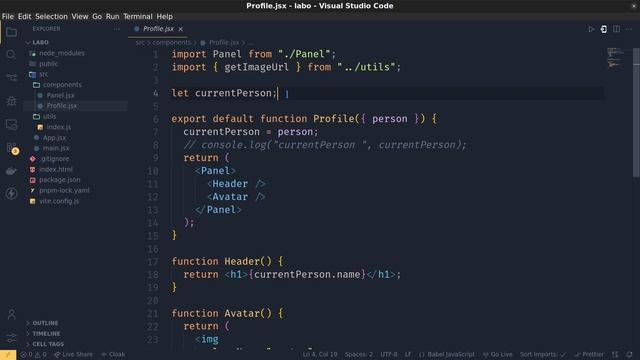Open the Manage settings icon
The width and height of the screenshot is (640, 360).
11,338
